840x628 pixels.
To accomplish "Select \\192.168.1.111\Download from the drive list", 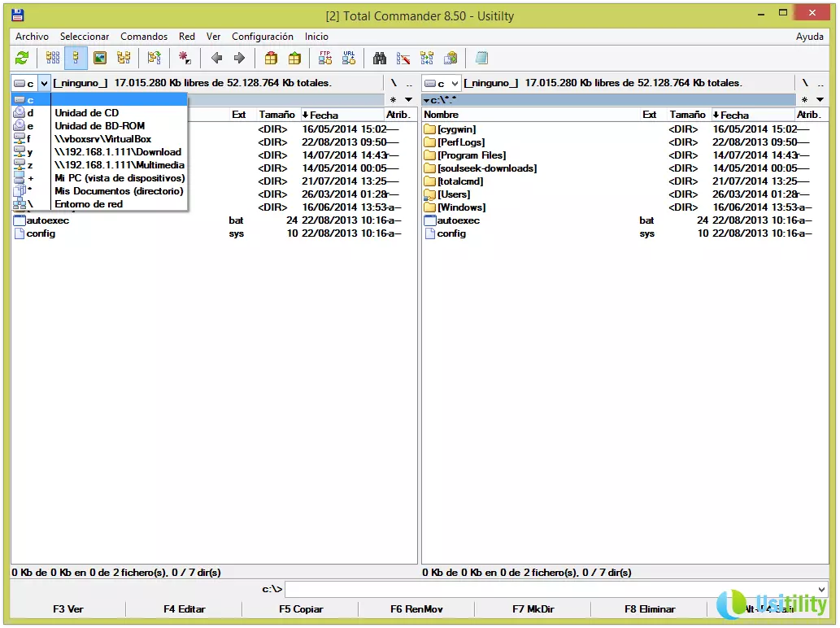I will (x=117, y=152).
